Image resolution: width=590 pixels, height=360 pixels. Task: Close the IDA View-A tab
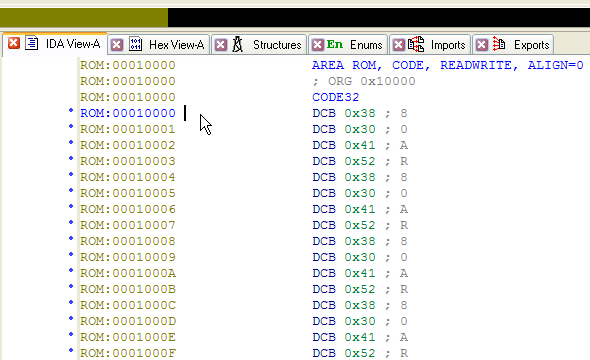coord(14,43)
